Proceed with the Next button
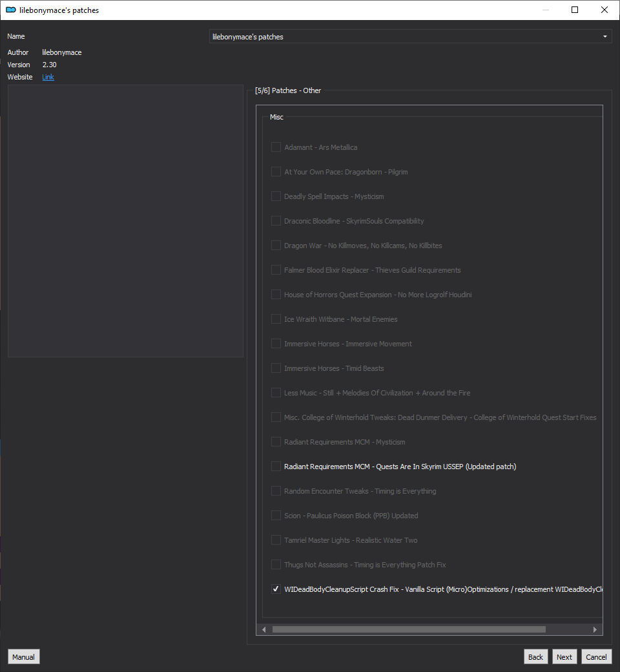 (564, 656)
